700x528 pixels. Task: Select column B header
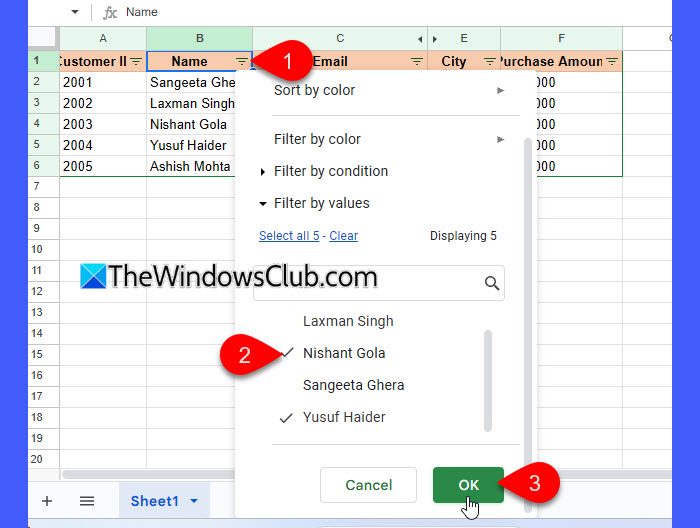[x=200, y=38]
